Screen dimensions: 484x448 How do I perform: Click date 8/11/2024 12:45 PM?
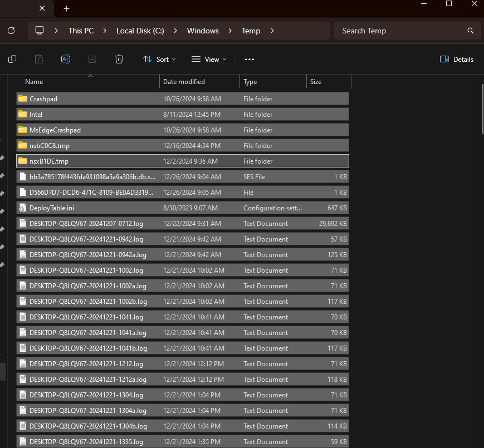[x=192, y=115]
